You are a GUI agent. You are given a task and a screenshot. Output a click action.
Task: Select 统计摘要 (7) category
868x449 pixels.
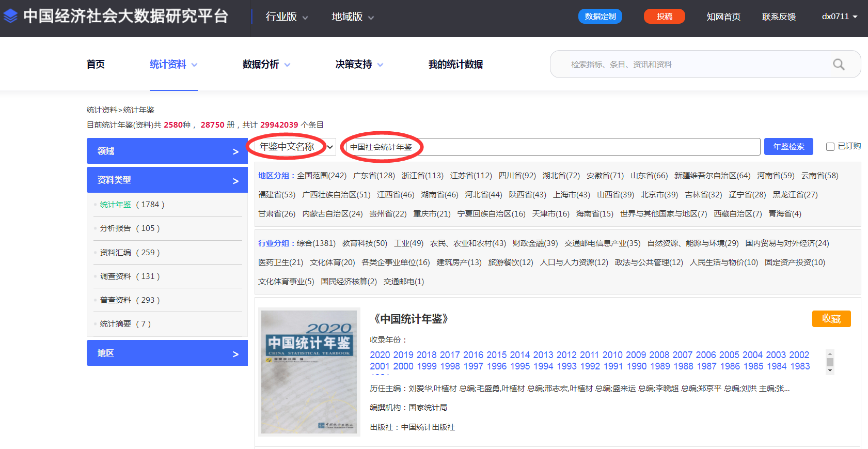(x=125, y=324)
